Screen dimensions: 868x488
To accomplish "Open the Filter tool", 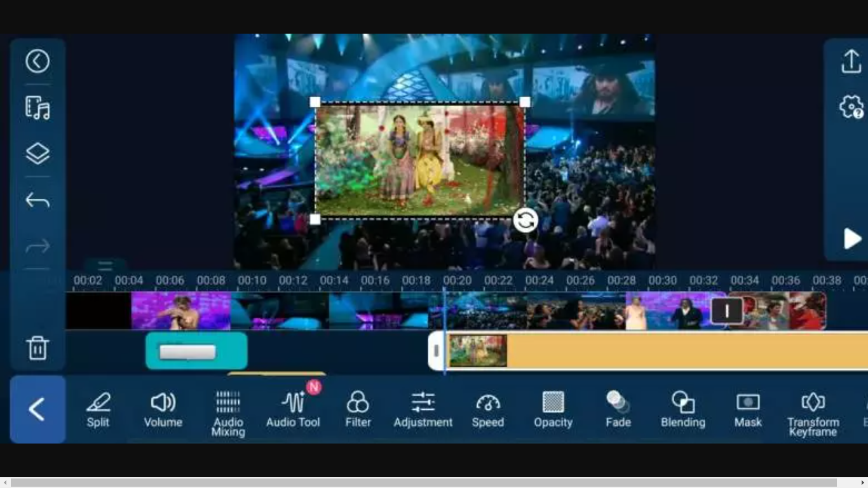I will (x=358, y=410).
